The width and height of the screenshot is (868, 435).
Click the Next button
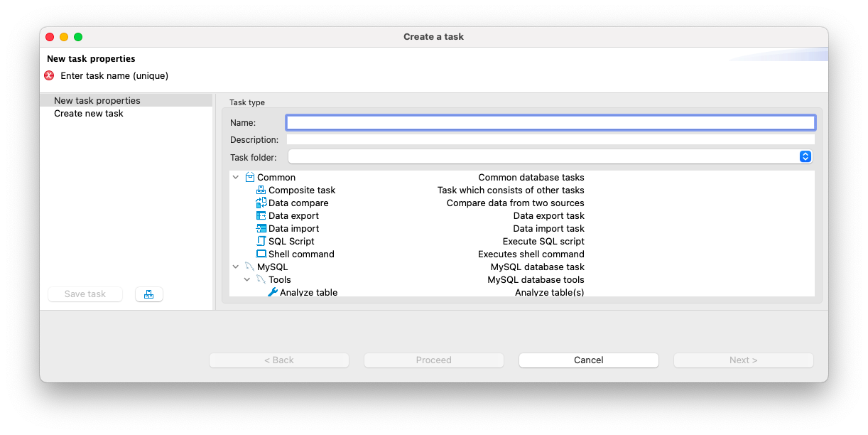pos(743,360)
